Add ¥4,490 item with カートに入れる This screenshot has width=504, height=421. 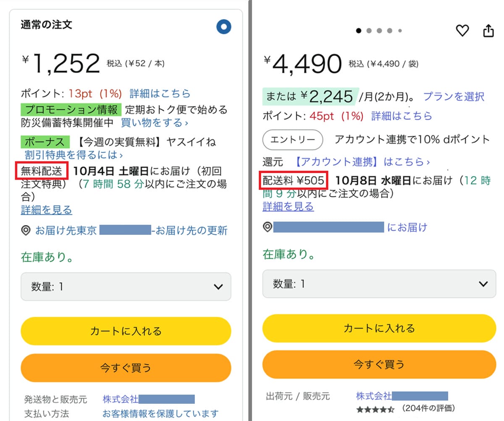click(379, 328)
